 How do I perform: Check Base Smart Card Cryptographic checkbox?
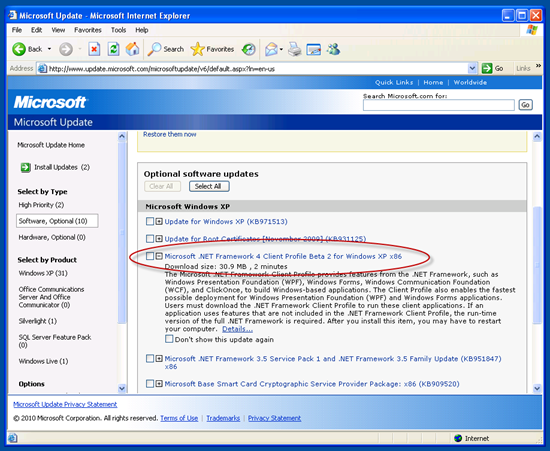150,383
